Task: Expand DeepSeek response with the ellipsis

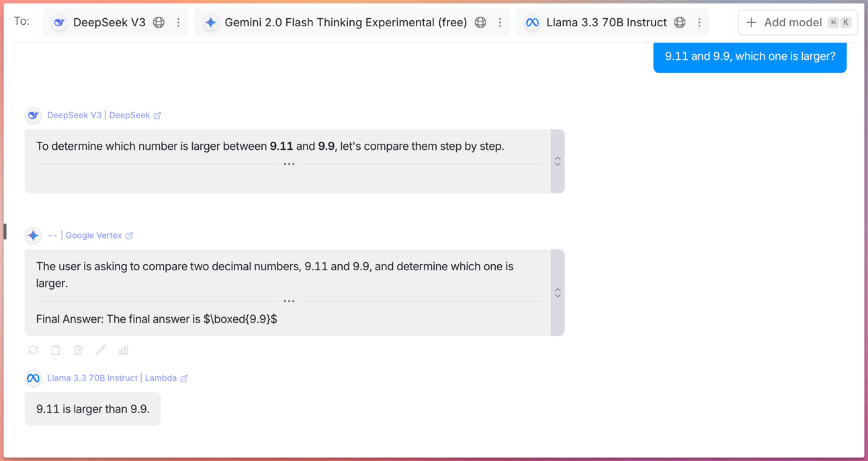Action: [x=289, y=164]
